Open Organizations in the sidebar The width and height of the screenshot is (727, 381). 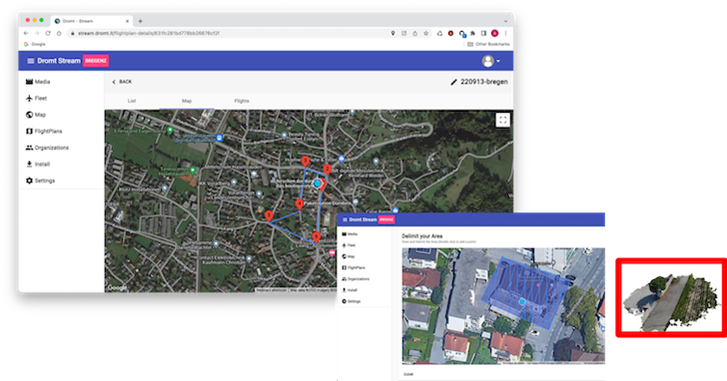click(47, 147)
